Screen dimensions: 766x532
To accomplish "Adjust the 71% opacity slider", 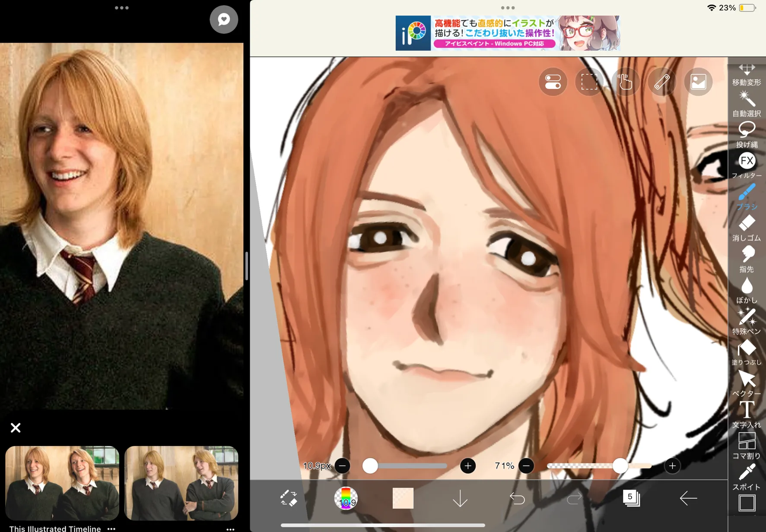I will pos(599,466).
